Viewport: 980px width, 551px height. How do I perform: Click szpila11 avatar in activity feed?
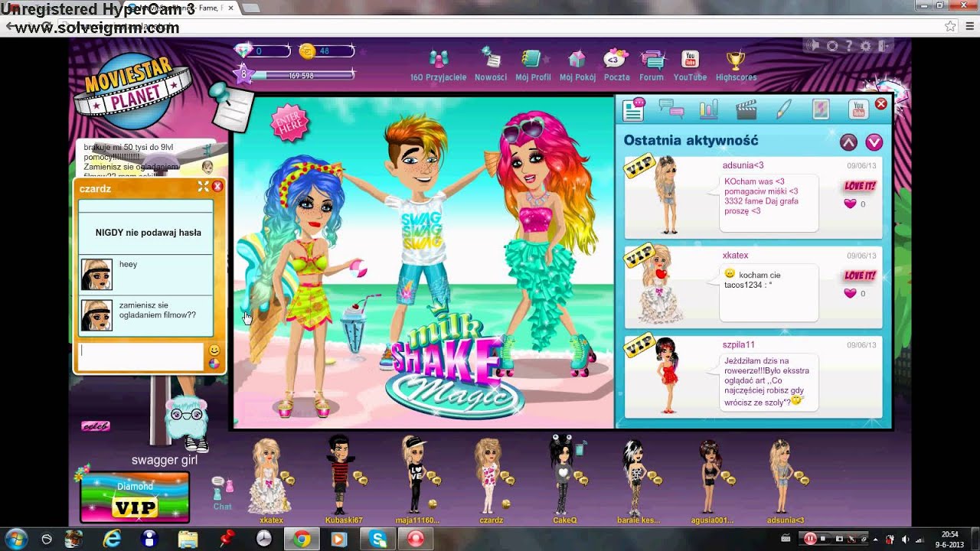tap(667, 375)
